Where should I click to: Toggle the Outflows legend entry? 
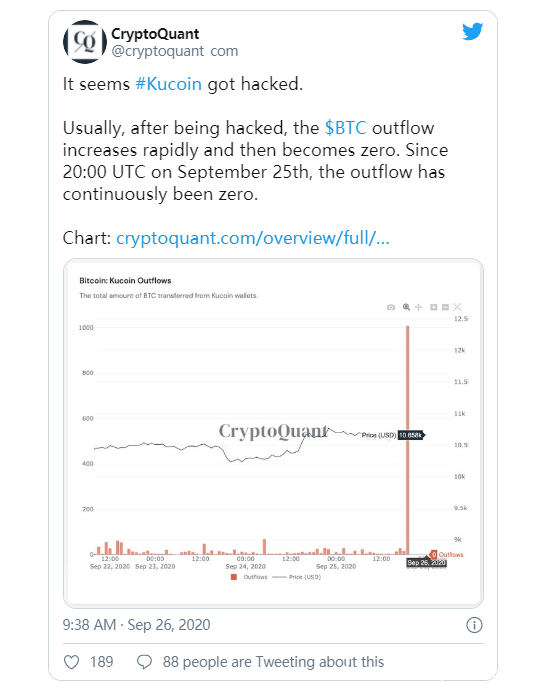click(249, 577)
